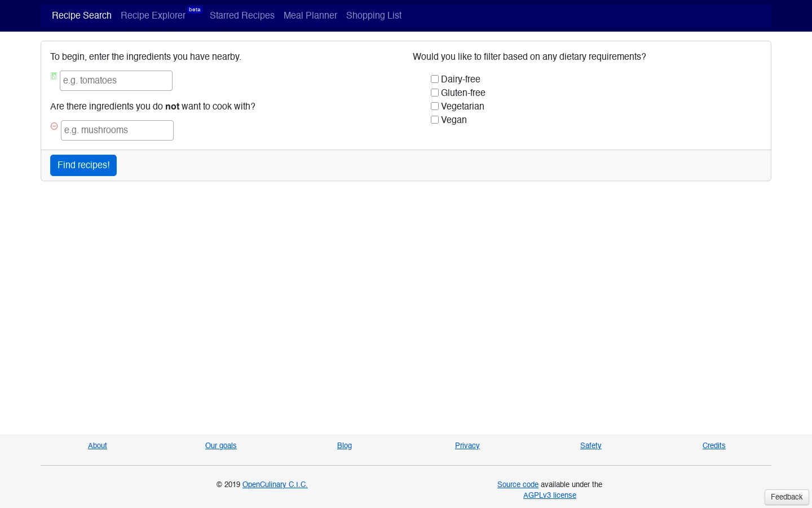This screenshot has width=812, height=508.
Task: Go to Starred Recipes
Action: tap(242, 15)
